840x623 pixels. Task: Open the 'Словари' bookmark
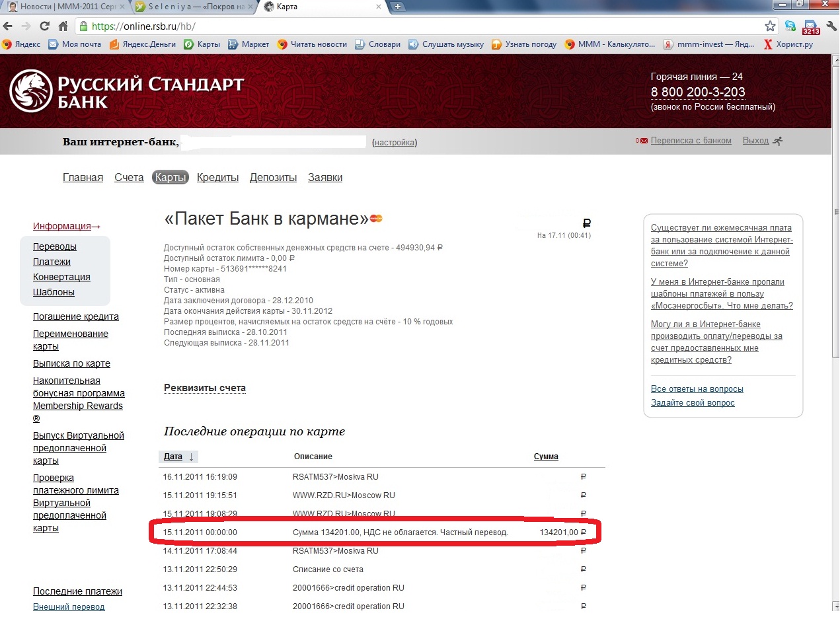pos(378,44)
